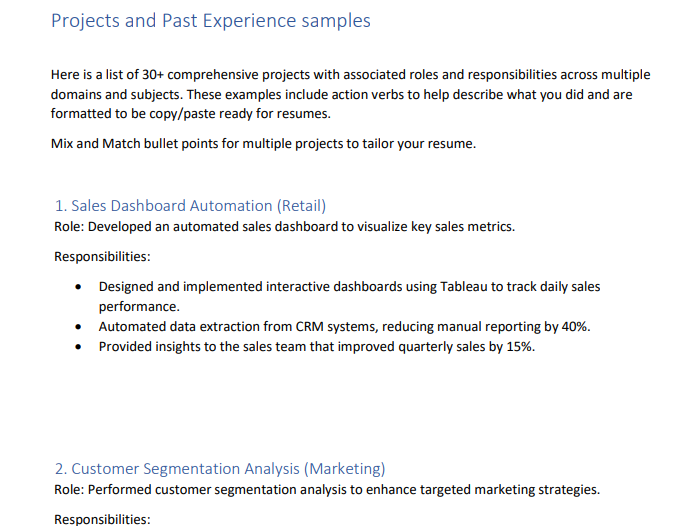Click the '40%' figure in the CRM bullet
This screenshot has width=675, height=526.
575,326
